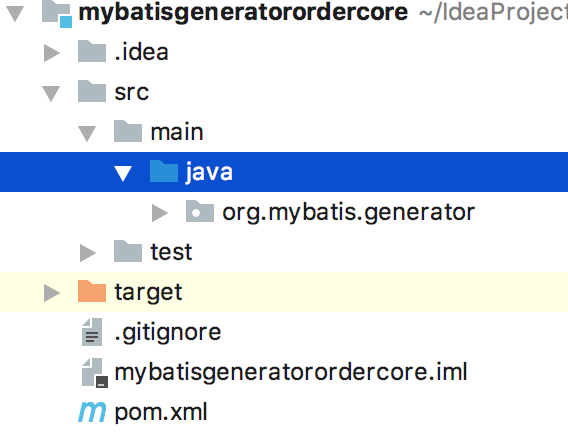
Task: Select the pom.xml file label
Action: tap(161, 412)
